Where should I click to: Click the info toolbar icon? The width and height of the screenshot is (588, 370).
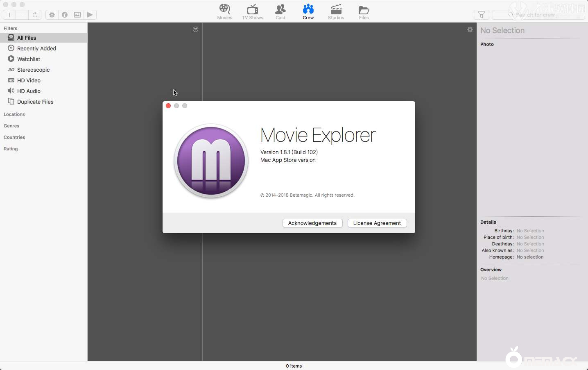(65, 15)
